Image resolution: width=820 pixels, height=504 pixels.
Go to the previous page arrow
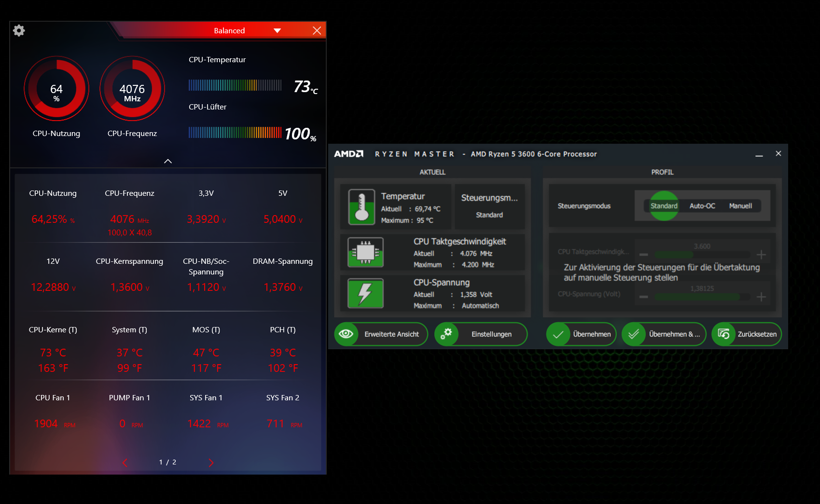pyautogui.click(x=125, y=463)
